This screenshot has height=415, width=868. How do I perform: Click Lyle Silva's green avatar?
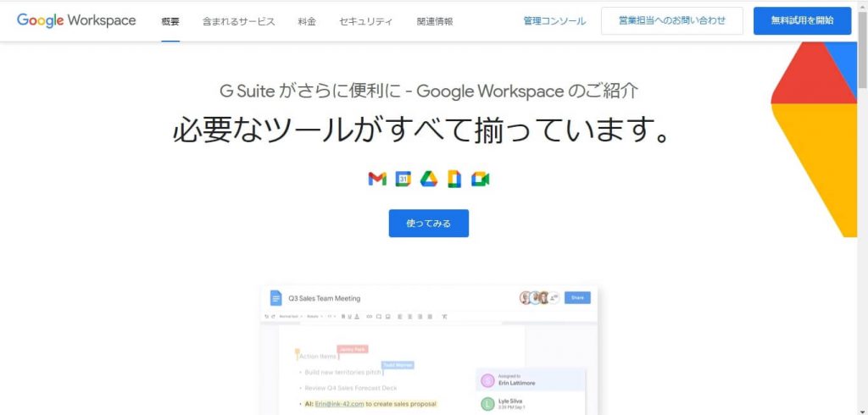pos(487,404)
